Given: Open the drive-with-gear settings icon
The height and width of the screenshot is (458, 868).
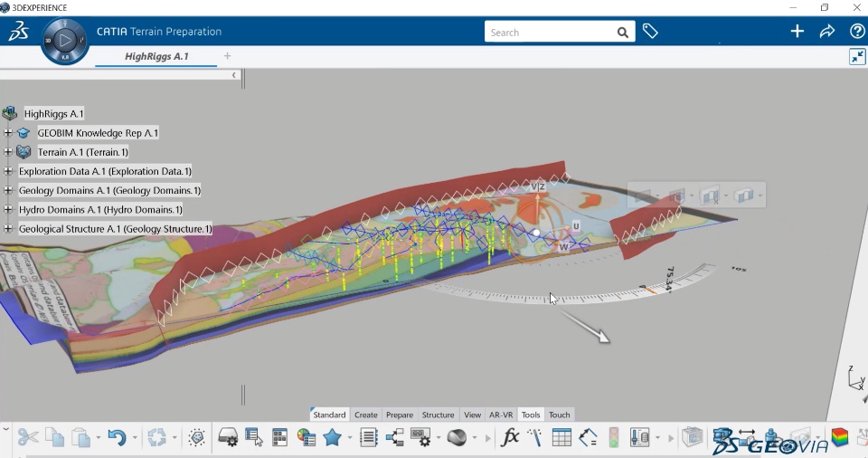Looking at the screenshot, I should [x=228, y=437].
